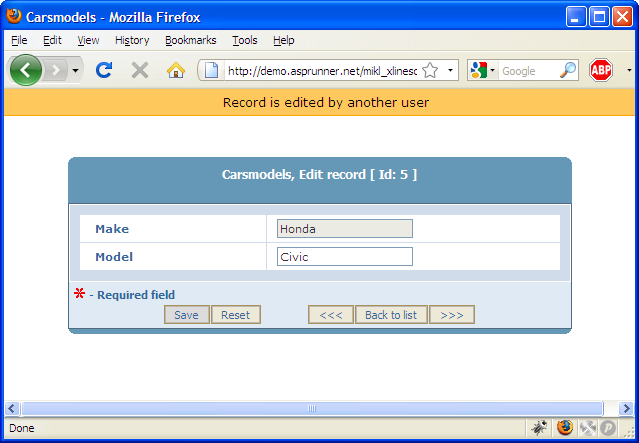Click the Firebug bug icon in status bar
This screenshot has width=639, height=443.
(x=540, y=427)
